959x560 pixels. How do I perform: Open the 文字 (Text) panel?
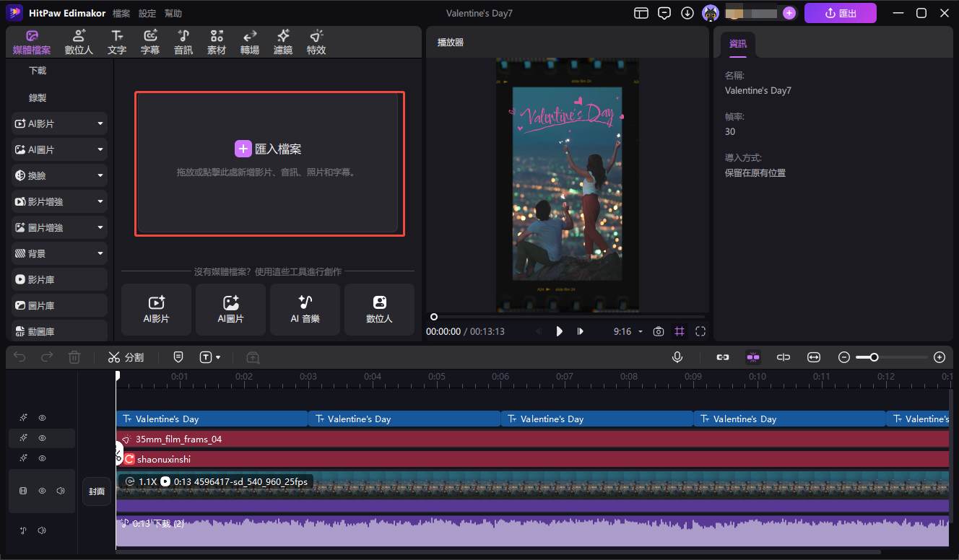coord(116,41)
